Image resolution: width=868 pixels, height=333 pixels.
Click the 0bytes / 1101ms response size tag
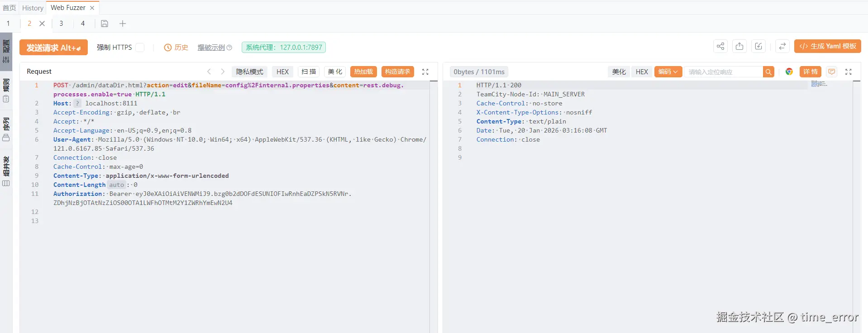(x=479, y=71)
